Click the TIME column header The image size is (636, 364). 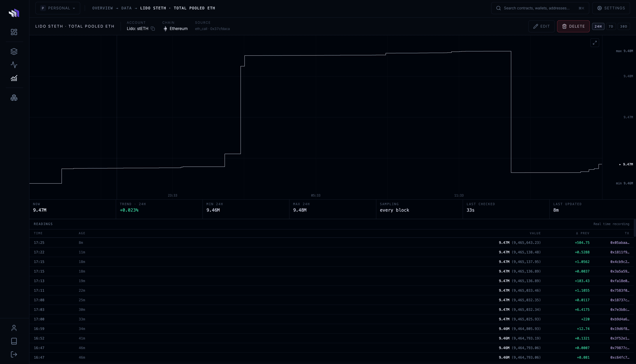point(38,233)
